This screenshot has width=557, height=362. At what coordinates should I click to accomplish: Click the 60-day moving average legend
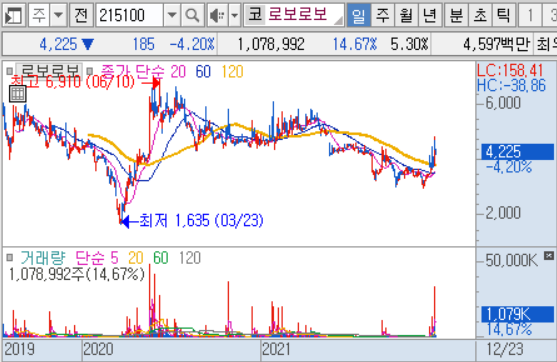(x=203, y=72)
